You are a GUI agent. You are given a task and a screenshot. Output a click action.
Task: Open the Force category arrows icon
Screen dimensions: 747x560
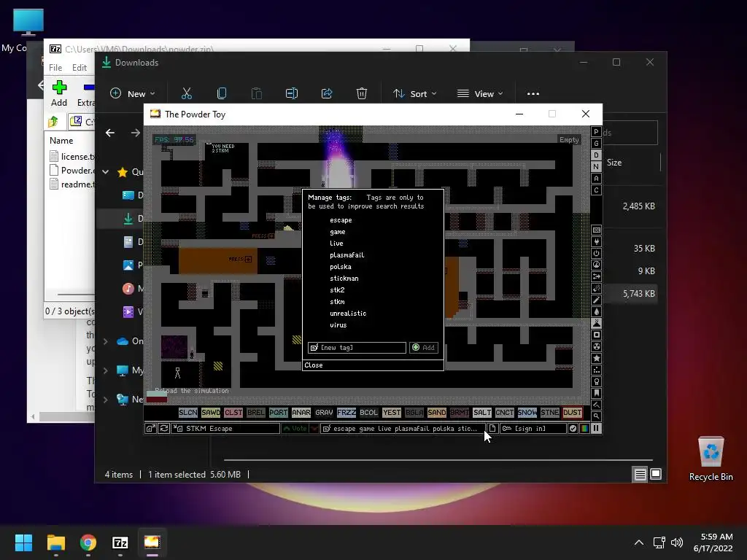(x=596, y=276)
